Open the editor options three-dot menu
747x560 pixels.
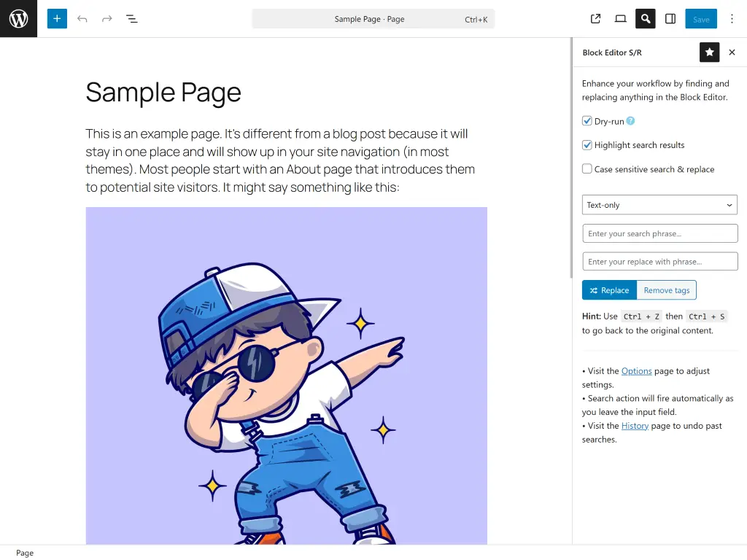732,18
